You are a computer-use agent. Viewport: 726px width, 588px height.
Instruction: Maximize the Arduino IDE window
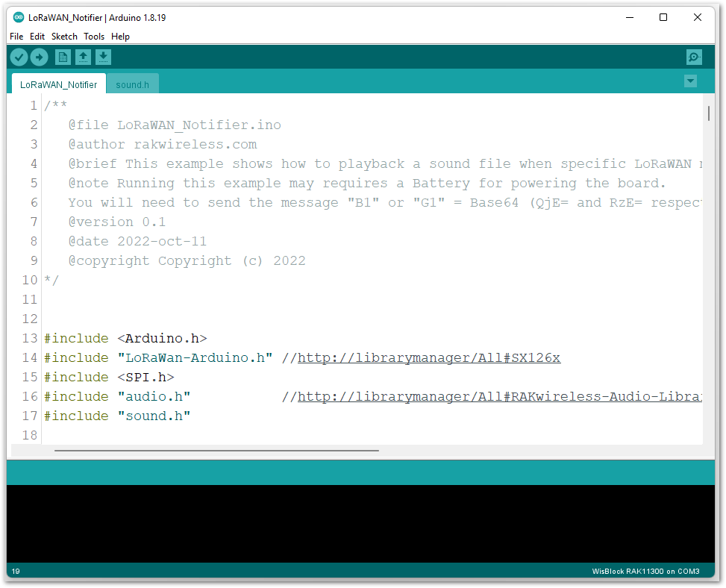click(x=663, y=18)
